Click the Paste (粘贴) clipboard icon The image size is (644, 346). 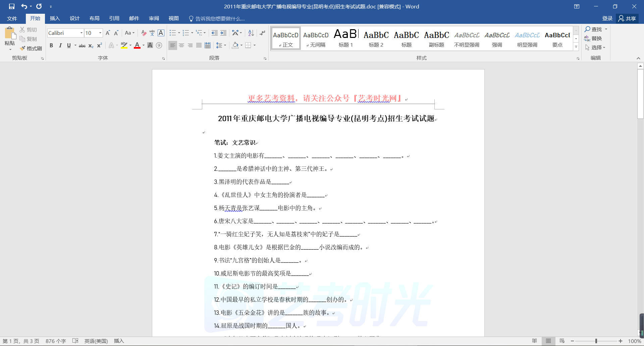coord(10,34)
